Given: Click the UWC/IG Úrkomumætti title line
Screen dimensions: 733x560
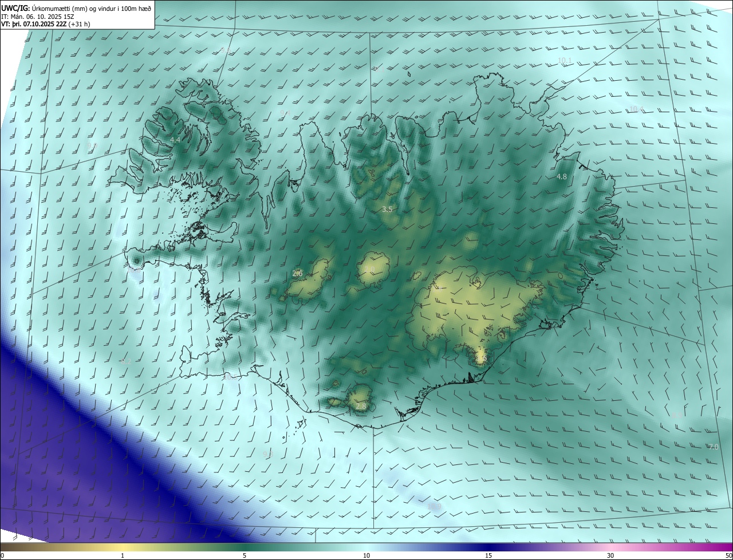Looking at the screenshot, I should coord(76,8).
